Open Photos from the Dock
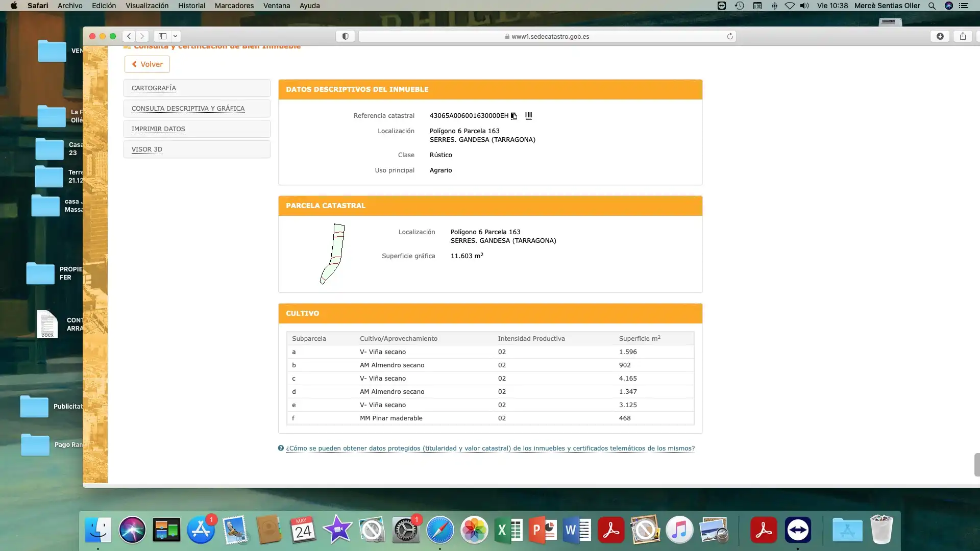Image resolution: width=980 pixels, height=551 pixels. click(474, 530)
